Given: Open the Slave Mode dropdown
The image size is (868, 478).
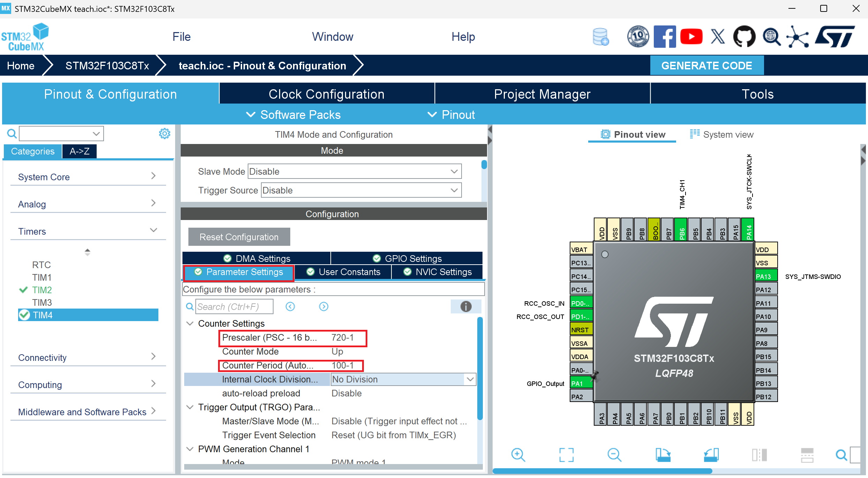Looking at the screenshot, I should 354,171.
